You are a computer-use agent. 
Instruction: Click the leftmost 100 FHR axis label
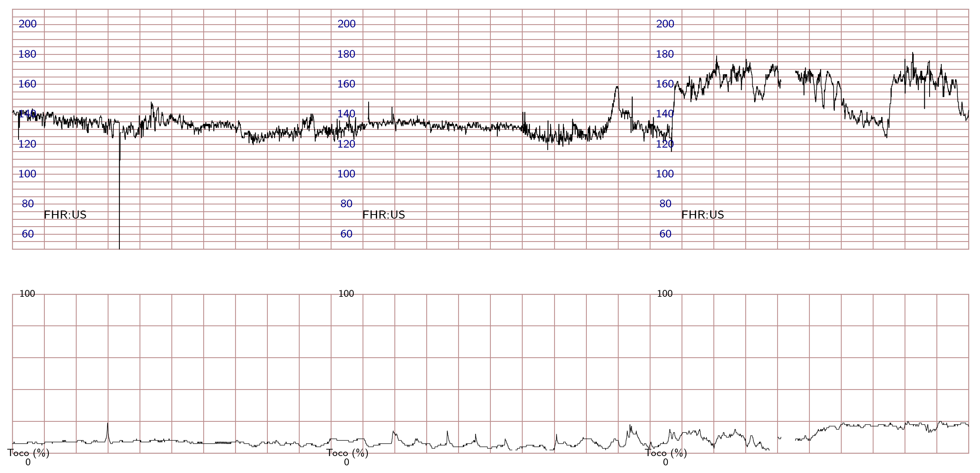point(27,174)
